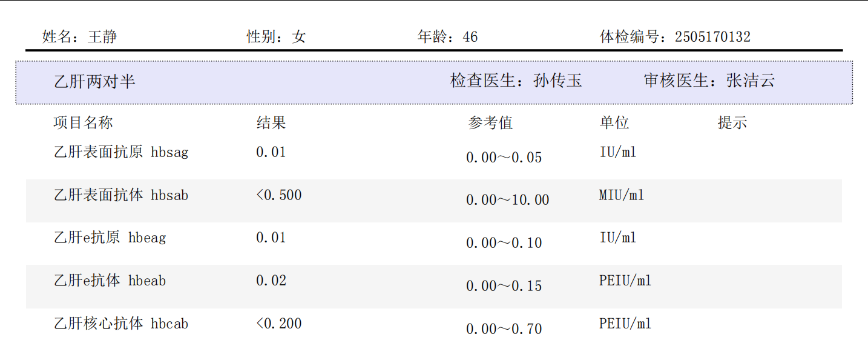This screenshot has height=360, width=868.
Task: Select the 乙肝表面抗原 hbsag row label
Action: [x=121, y=152]
